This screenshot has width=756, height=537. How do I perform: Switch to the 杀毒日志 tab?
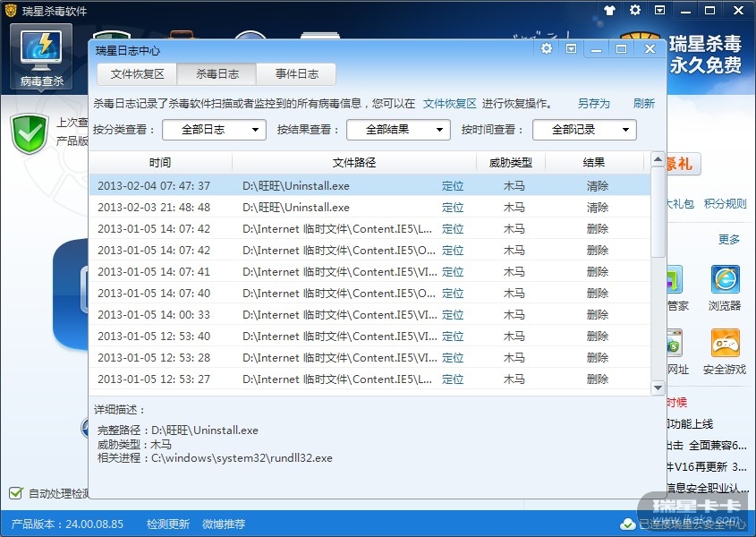217,73
